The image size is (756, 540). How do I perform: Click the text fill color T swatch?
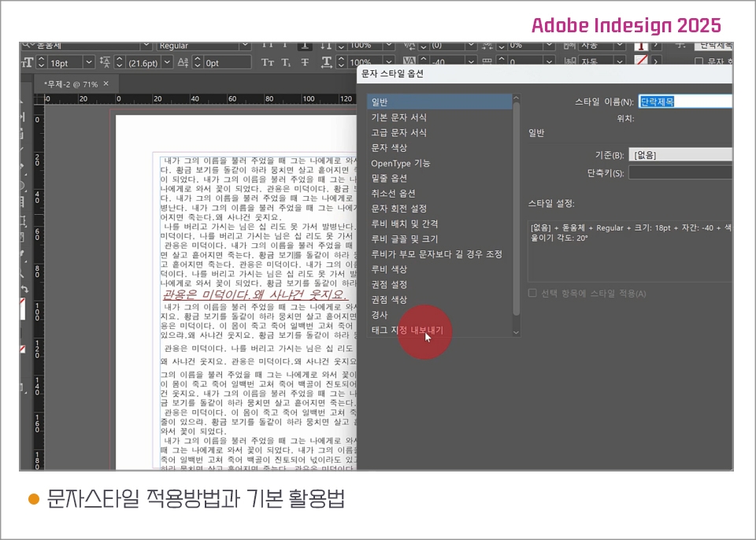pyautogui.click(x=641, y=46)
